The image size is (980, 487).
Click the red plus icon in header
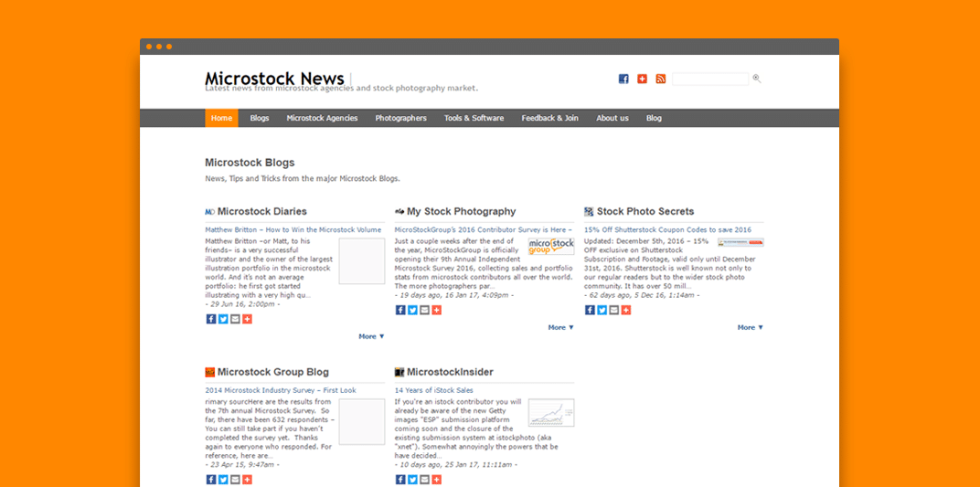click(x=642, y=79)
